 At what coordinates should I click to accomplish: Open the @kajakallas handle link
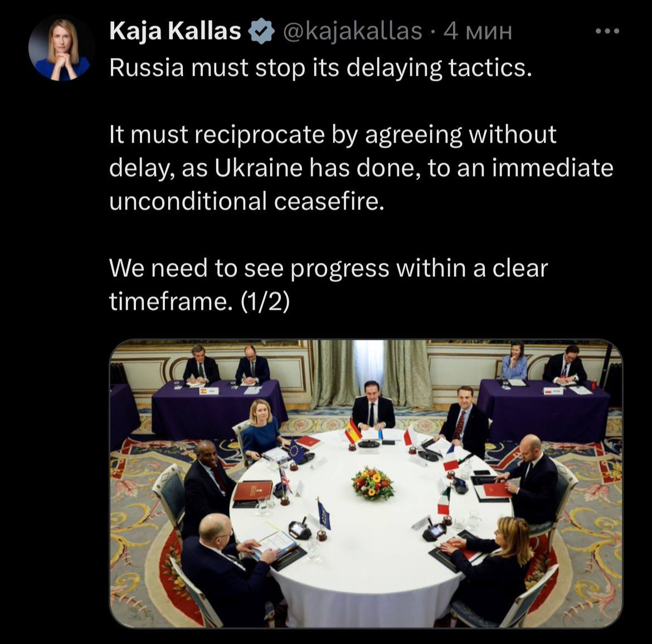pyautogui.click(x=352, y=31)
